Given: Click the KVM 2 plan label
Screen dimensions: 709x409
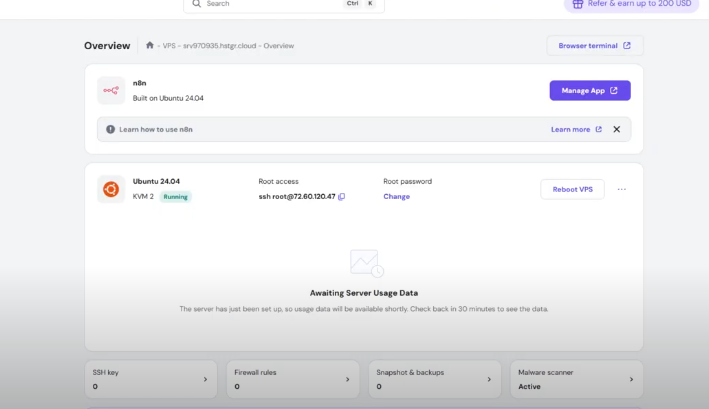Looking at the screenshot, I should point(143,197).
